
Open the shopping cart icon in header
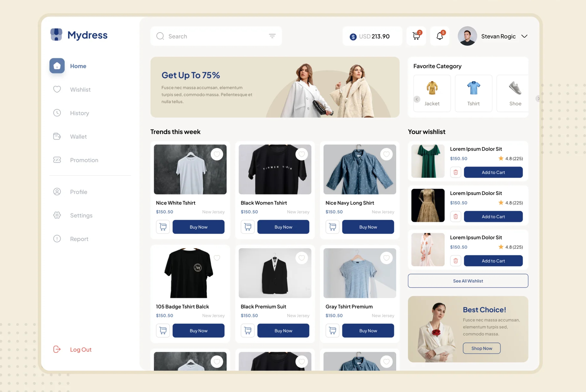point(416,36)
